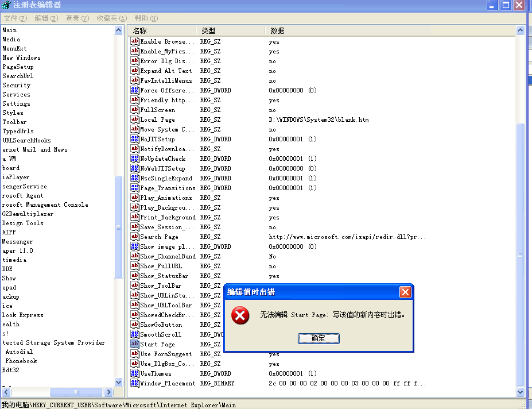Viewport: 532px width, 409px height.
Task: Click the value list vertical scrollbar thumb
Action: pos(520,255)
